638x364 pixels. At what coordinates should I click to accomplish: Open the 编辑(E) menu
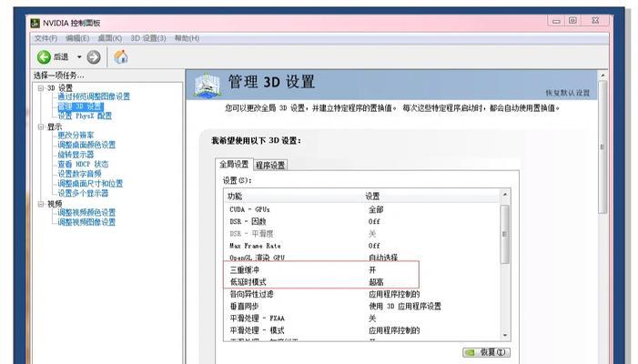[x=77, y=38]
